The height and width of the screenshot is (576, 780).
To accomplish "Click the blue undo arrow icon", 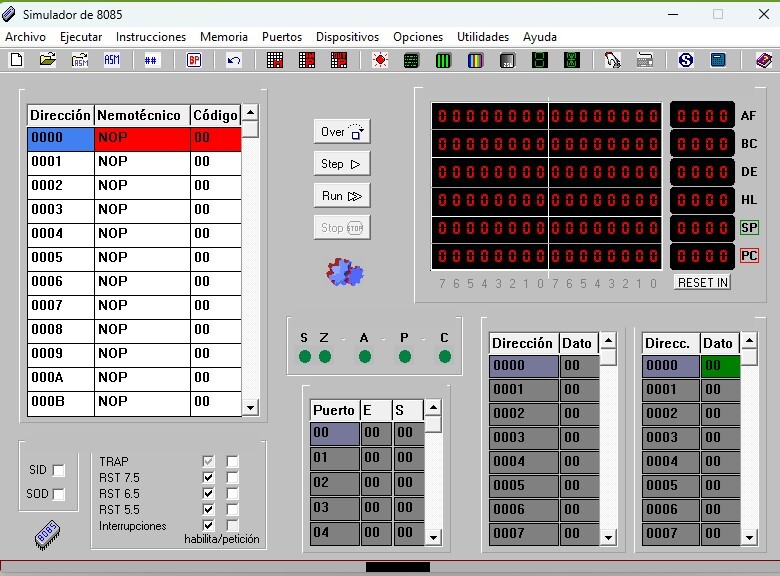I will pyautogui.click(x=233, y=60).
